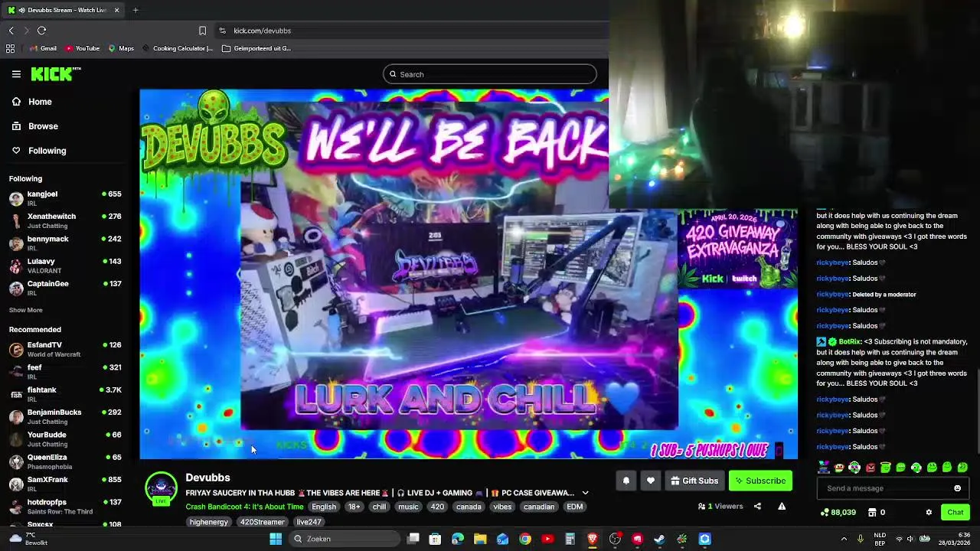Screen dimensions: 980x551
Task: Open Gmail bookmark
Action: pos(42,48)
